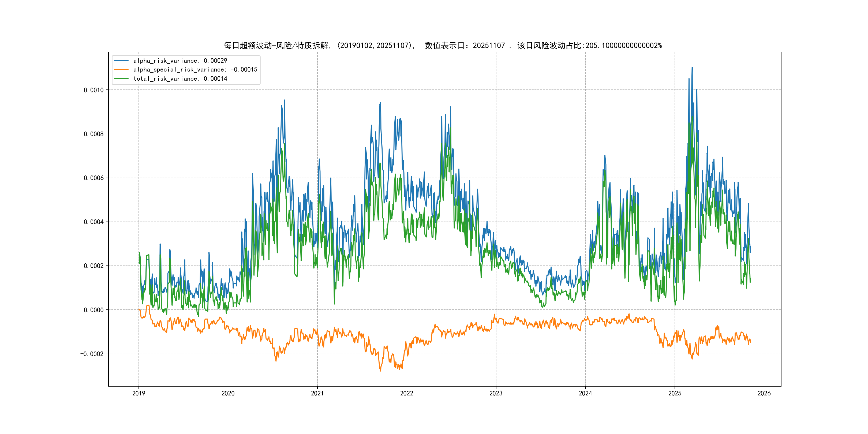The height and width of the screenshot is (434, 868).
Task: Click the 0.0000 y-axis tick label
Action: pyautogui.click(x=94, y=310)
